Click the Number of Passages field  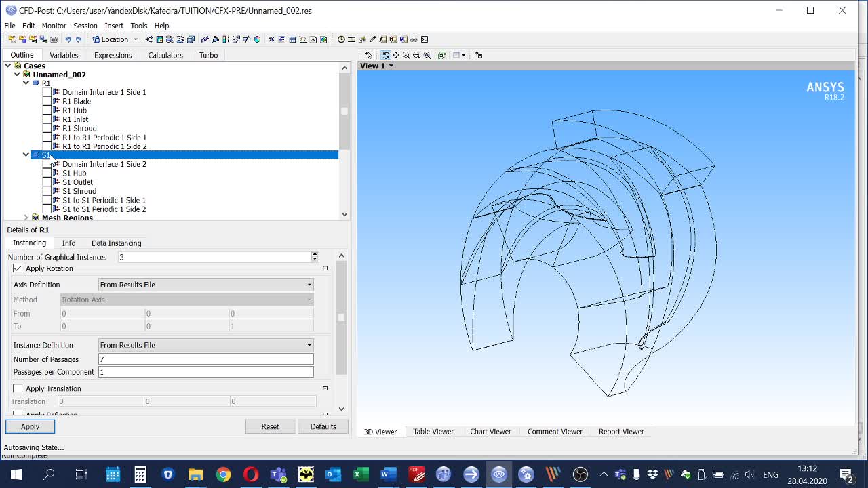[206, 359]
